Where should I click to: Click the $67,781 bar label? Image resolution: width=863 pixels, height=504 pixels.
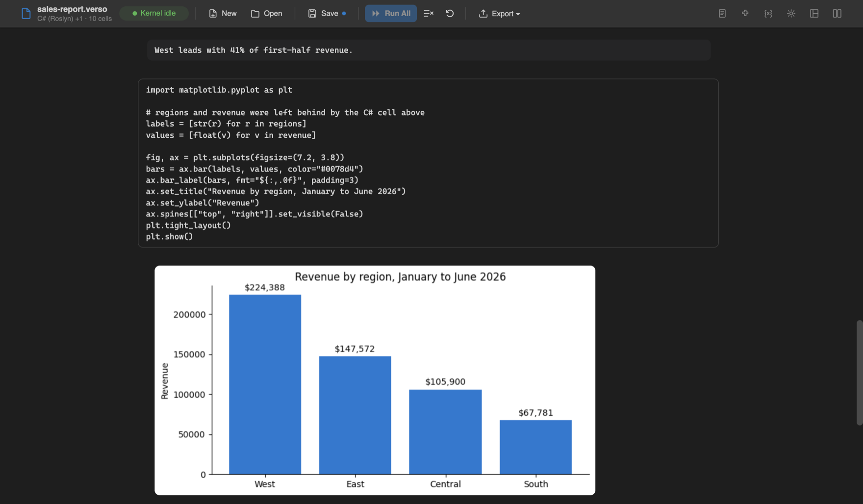[x=535, y=412]
